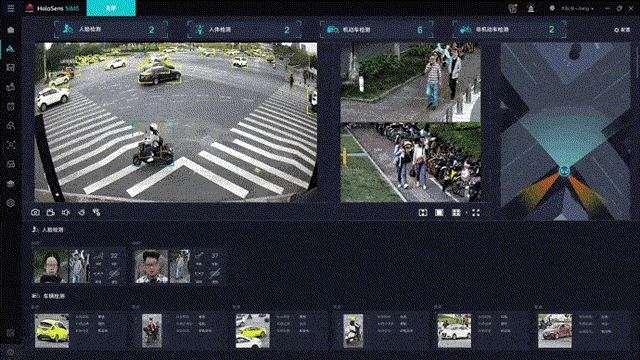Click the non-motor vehicle detection counter
The width and height of the screenshot is (640, 360).
pyautogui.click(x=509, y=30)
